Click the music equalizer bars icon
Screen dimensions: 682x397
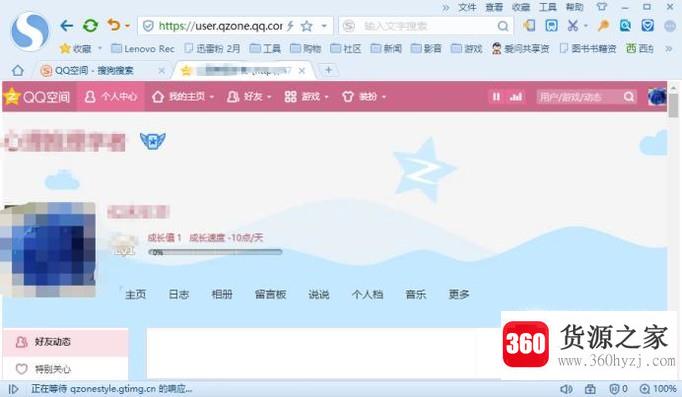(516, 97)
